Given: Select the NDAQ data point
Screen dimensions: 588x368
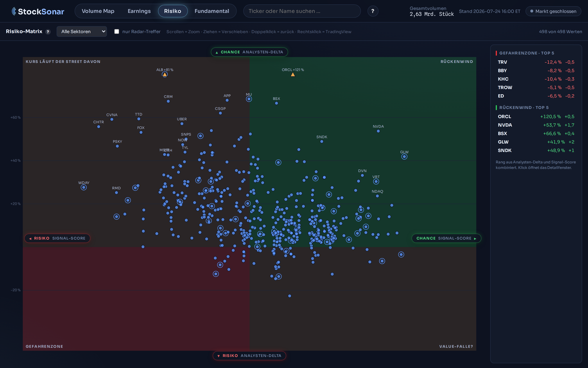Looking at the screenshot, I should click(377, 196).
